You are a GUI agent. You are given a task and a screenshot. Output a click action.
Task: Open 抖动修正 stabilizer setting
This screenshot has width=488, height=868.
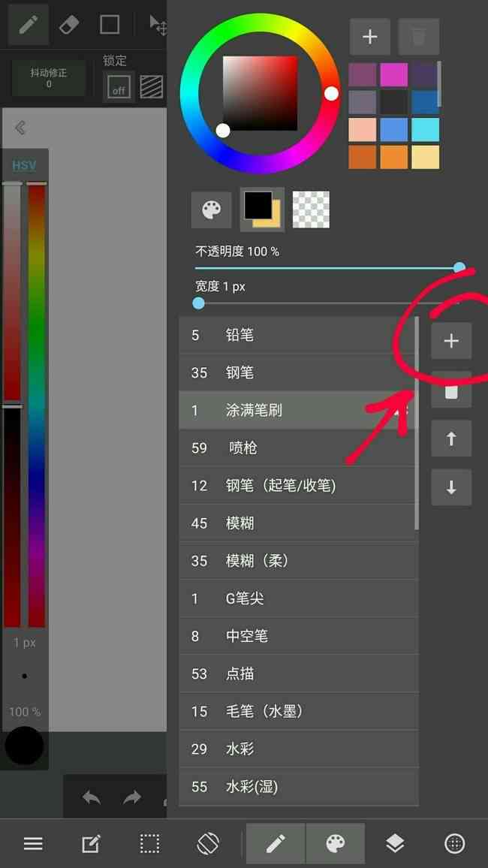tap(49, 77)
